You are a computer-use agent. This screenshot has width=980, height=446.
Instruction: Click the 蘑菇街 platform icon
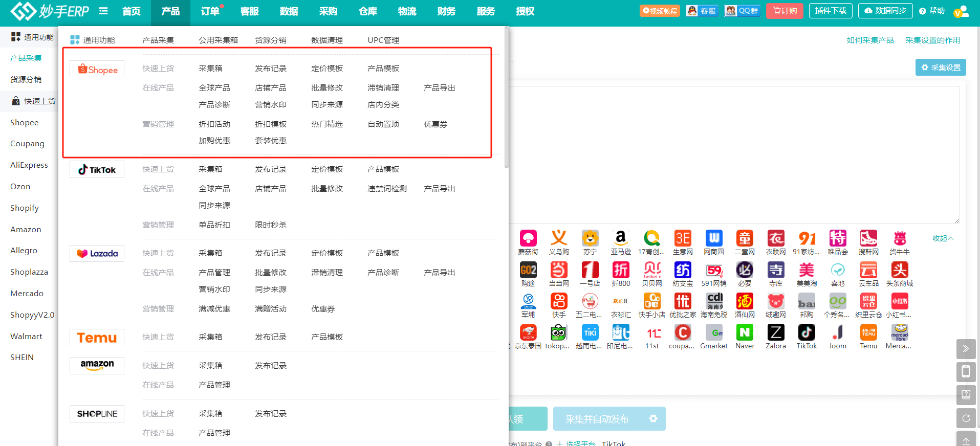pyautogui.click(x=528, y=238)
